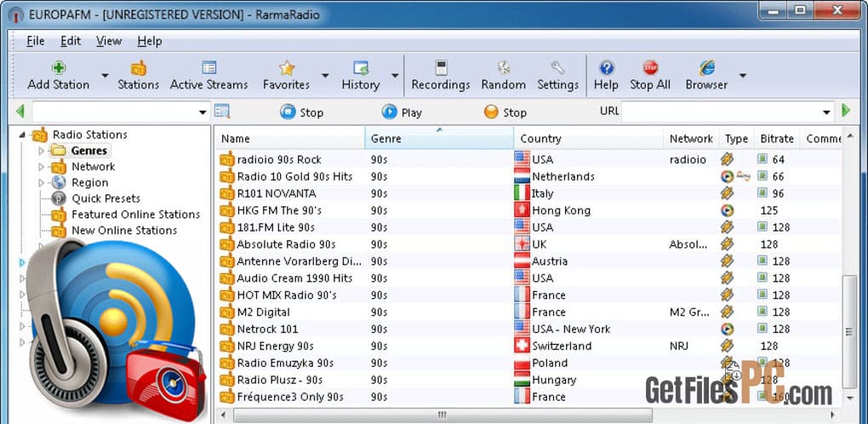Click into the URL input field
The height and width of the screenshot is (424, 868).
click(x=722, y=112)
